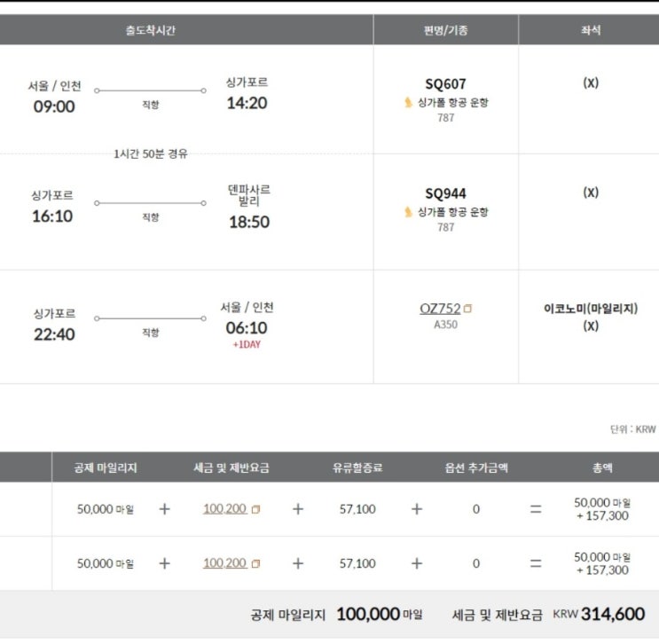
Task: Click the Singapore Airlines logo under SQ607
Action: [x=408, y=102]
